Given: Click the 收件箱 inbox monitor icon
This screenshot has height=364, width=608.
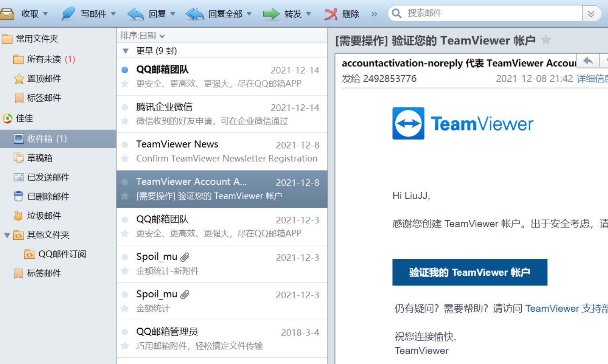Looking at the screenshot, I should click(18, 139).
